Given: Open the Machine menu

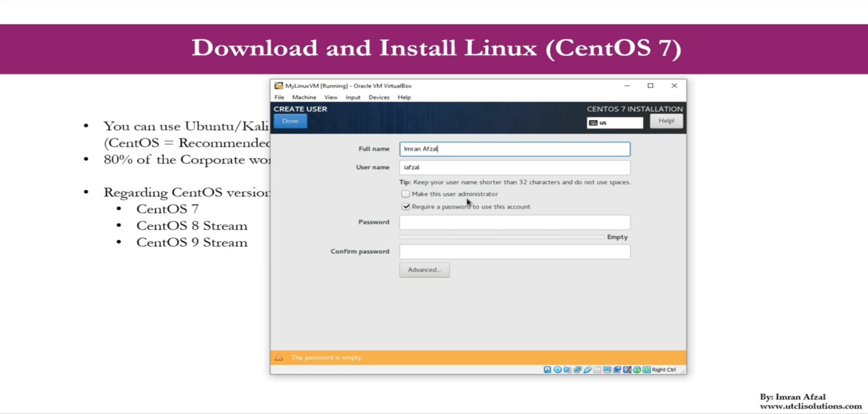Looking at the screenshot, I should click(304, 97).
